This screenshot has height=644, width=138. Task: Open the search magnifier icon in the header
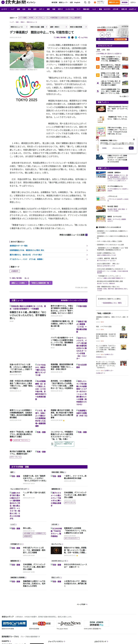coord(85,2)
